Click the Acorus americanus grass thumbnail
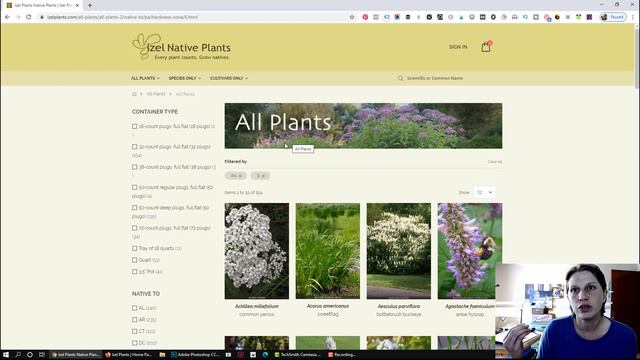640x360 pixels. click(x=328, y=251)
